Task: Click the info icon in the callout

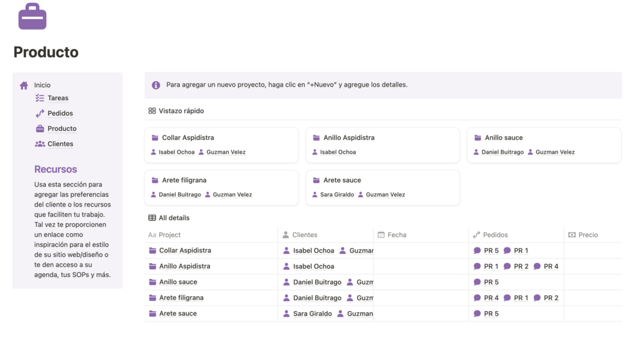Action: coord(156,85)
